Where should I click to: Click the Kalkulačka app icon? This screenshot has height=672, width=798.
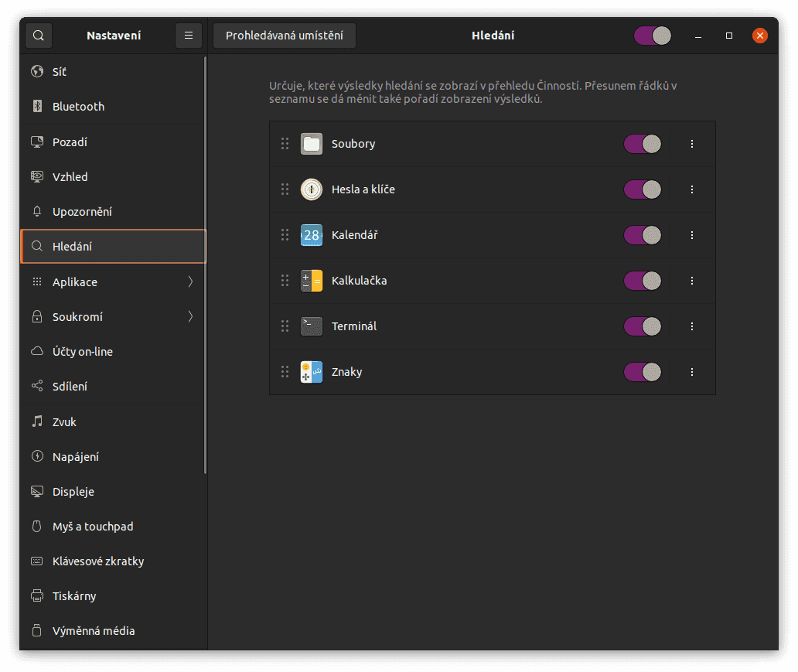click(x=311, y=281)
